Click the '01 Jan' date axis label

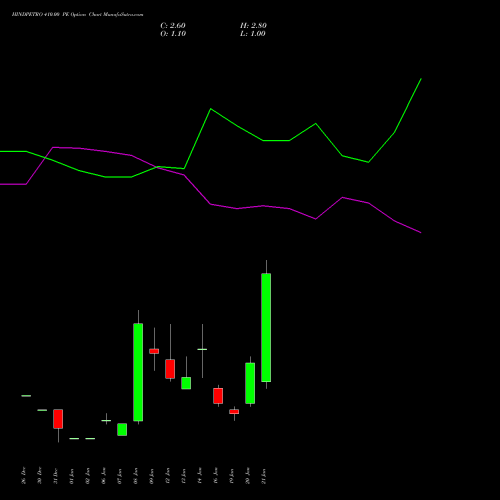coord(72,476)
